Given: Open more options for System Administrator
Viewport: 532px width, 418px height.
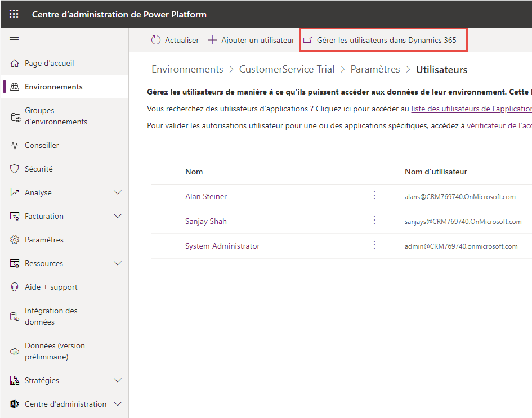Looking at the screenshot, I should (374, 245).
